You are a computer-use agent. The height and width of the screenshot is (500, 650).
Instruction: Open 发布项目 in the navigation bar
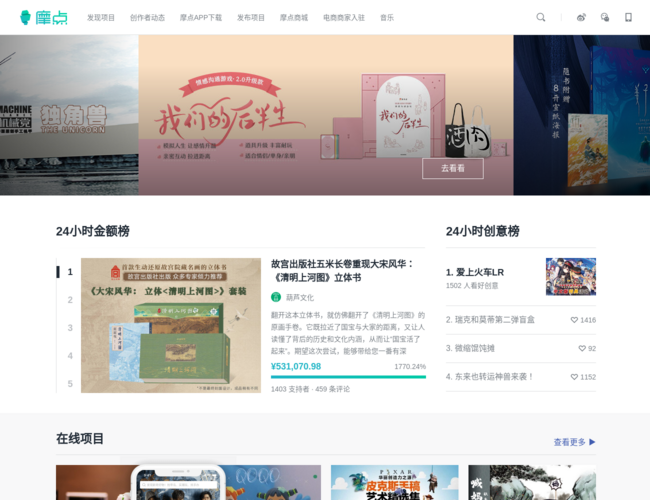click(x=251, y=17)
